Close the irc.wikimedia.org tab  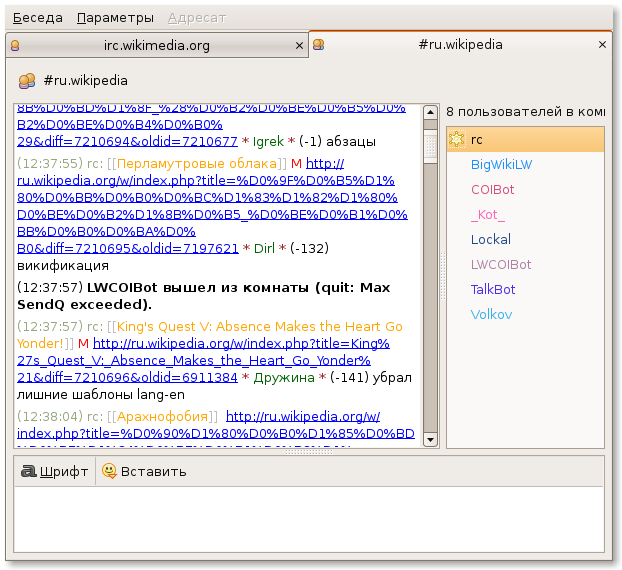click(299, 46)
